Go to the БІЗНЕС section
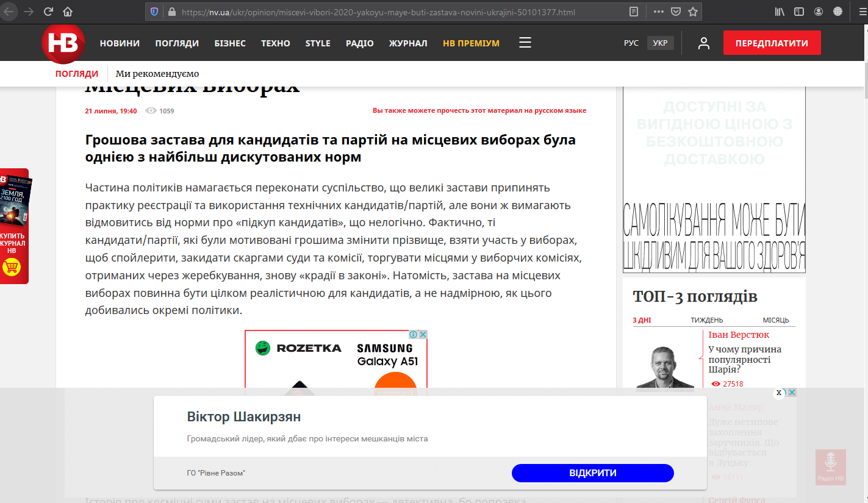The image size is (868, 503). (x=230, y=43)
